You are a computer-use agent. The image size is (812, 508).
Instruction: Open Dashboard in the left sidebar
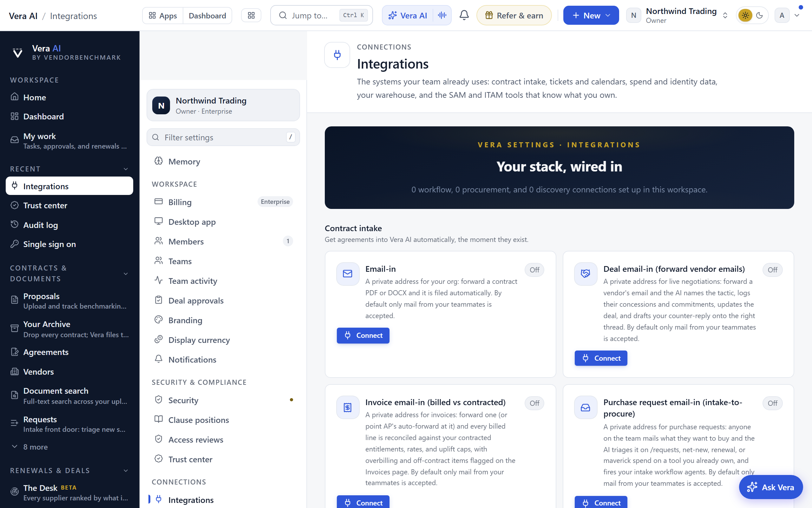69,117
